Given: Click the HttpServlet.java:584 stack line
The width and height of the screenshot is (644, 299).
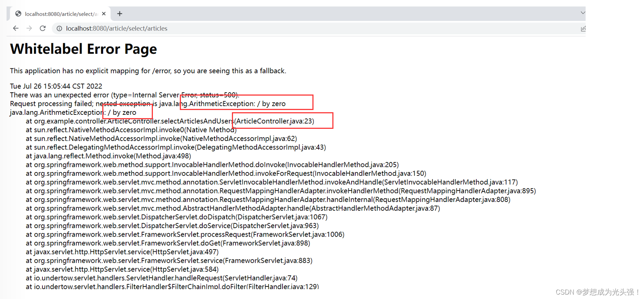Looking at the screenshot, I should 122,269.
